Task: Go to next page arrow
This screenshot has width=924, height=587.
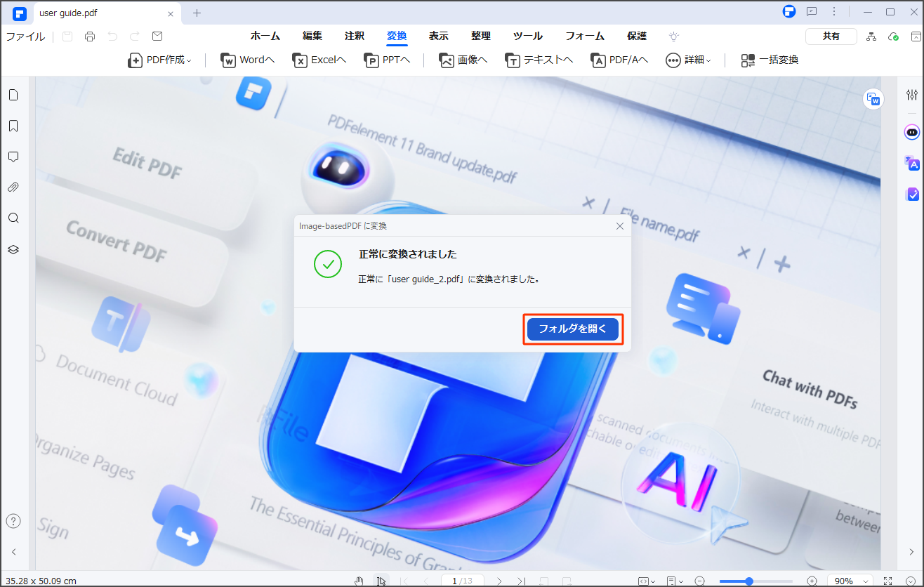Action: pos(499,581)
